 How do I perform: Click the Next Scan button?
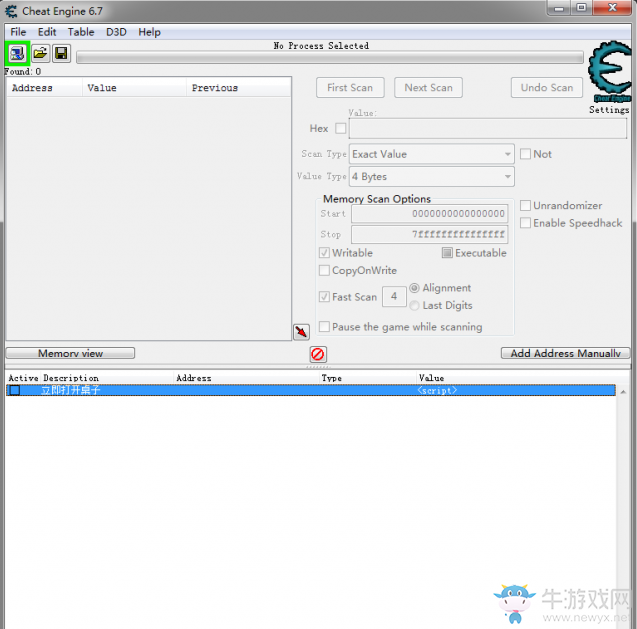pyautogui.click(x=428, y=88)
